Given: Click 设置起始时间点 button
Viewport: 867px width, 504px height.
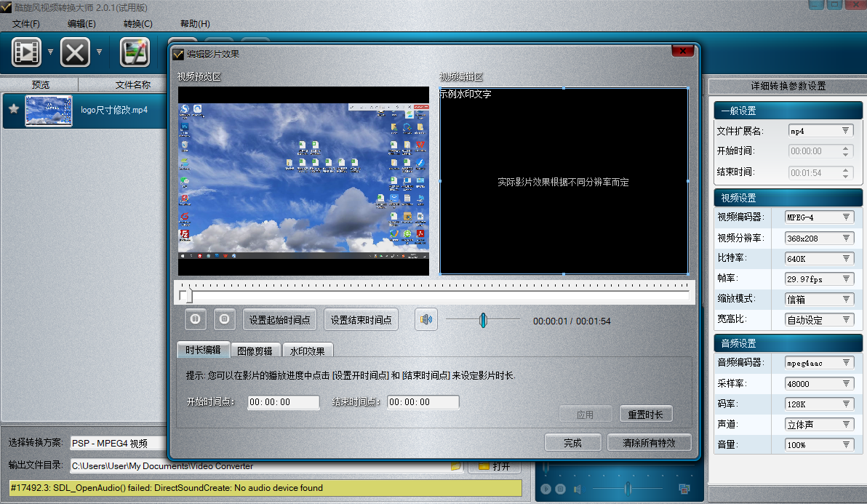Looking at the screenshot, I should click(279, 319).
